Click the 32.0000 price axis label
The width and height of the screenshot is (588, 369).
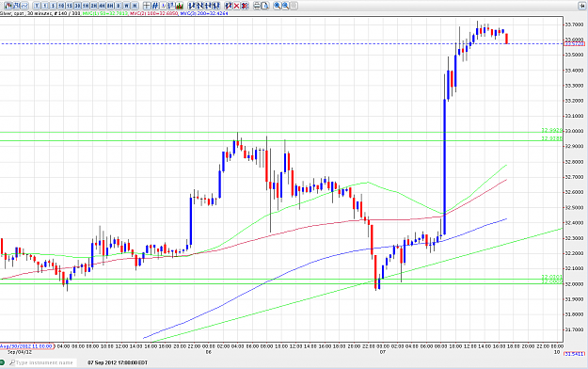574,283
